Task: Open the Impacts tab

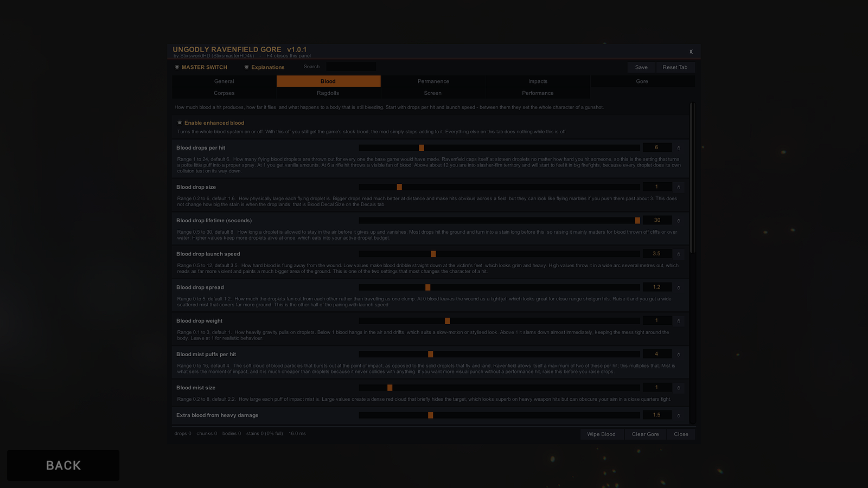Action: (x=538, y=81)
